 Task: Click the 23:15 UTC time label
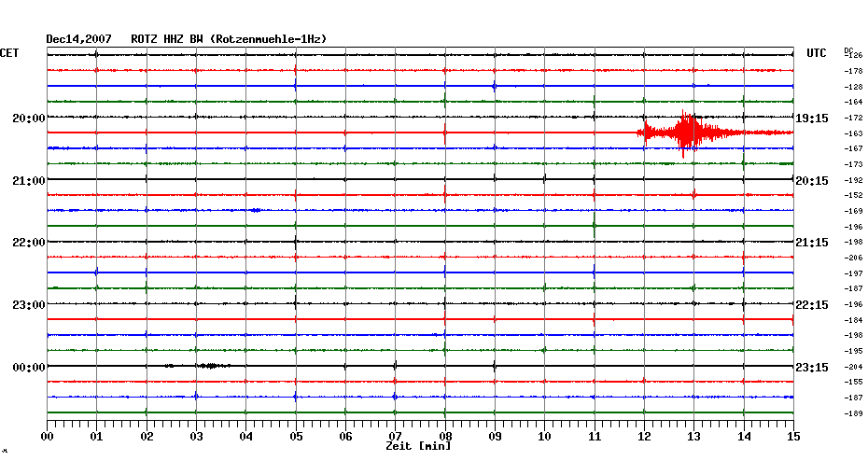click(812, 368)
